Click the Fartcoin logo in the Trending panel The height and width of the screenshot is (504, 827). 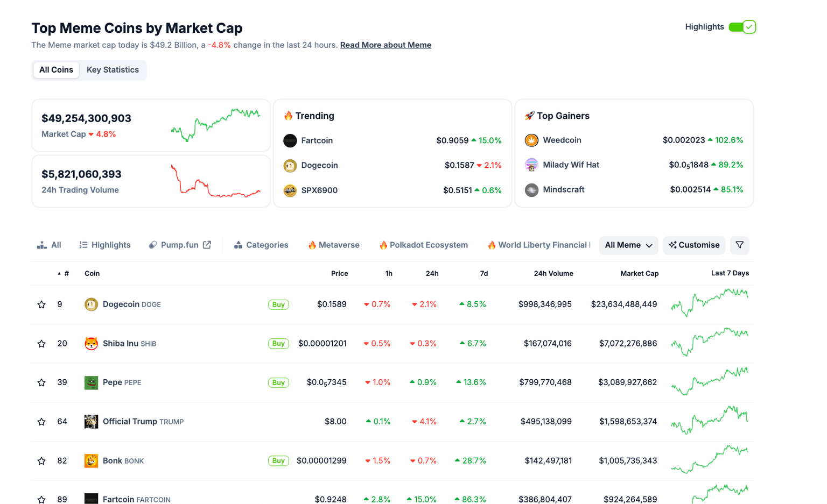[290, 140]
